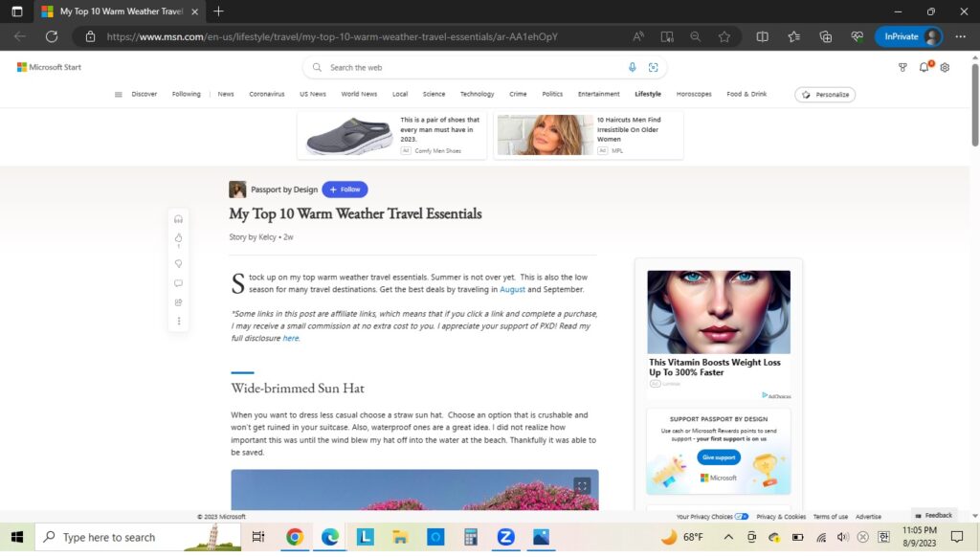The width and height of the screenshot is (980, 557).
Task: Open visual search camera icon in search box
Action: tap(653, 68)
